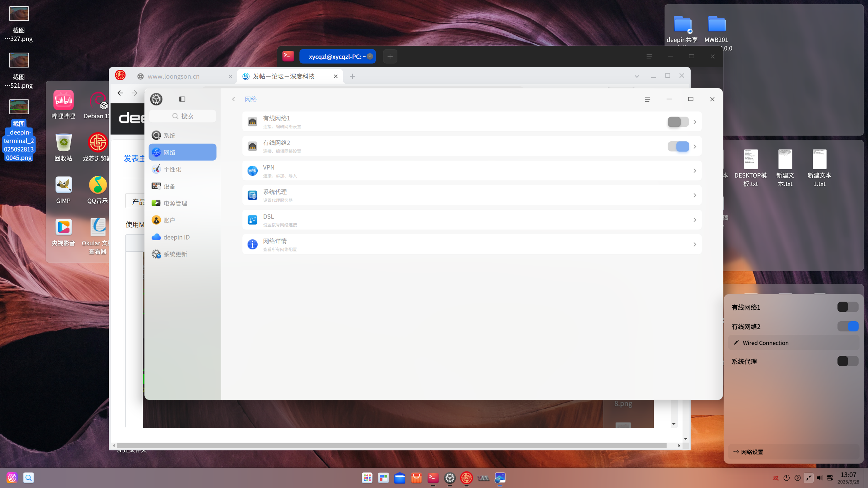The image size is (868, 488).
Task: Disable the 有线网络2 switch in settings
Action: pyautogui.click(x=678, y=146)
